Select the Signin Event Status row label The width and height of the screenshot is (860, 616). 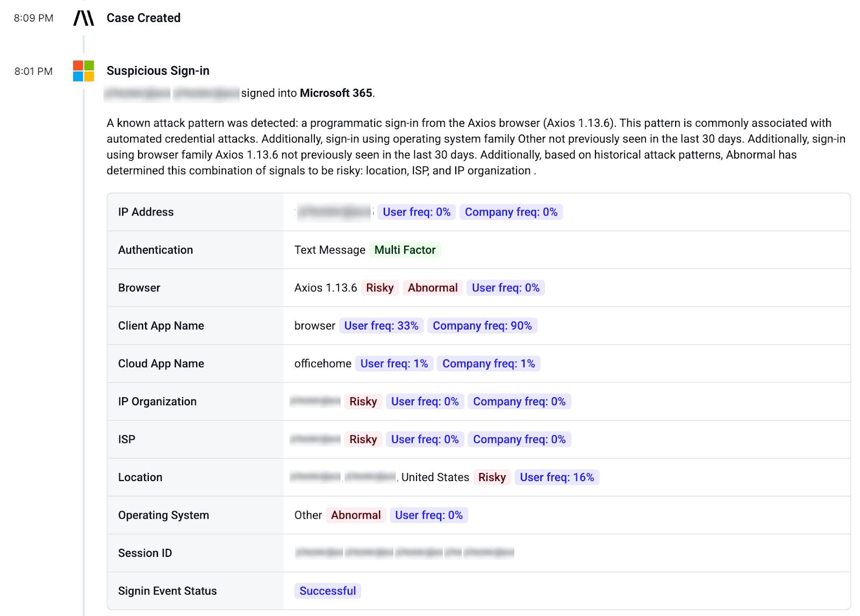pyautogui.click(x=168, y=591)
